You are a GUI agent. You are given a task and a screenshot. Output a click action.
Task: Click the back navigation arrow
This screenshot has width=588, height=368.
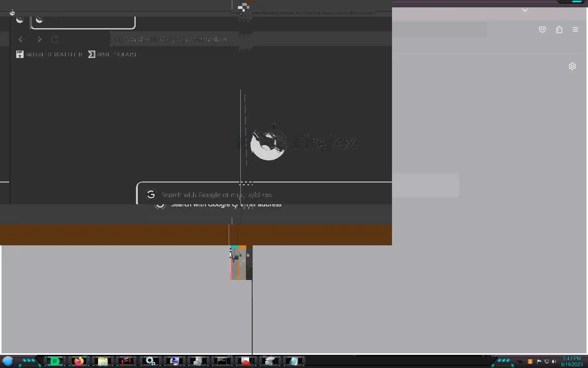[x=21, y=39]
